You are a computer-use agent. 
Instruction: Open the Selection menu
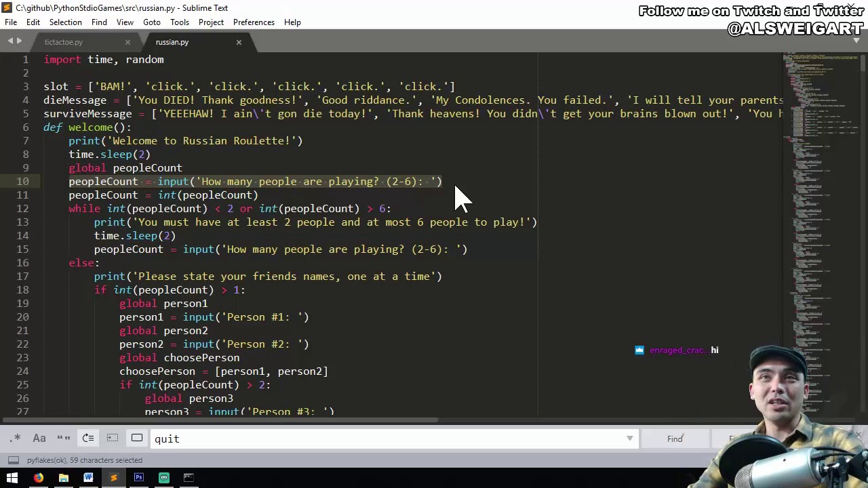(65, 22)
